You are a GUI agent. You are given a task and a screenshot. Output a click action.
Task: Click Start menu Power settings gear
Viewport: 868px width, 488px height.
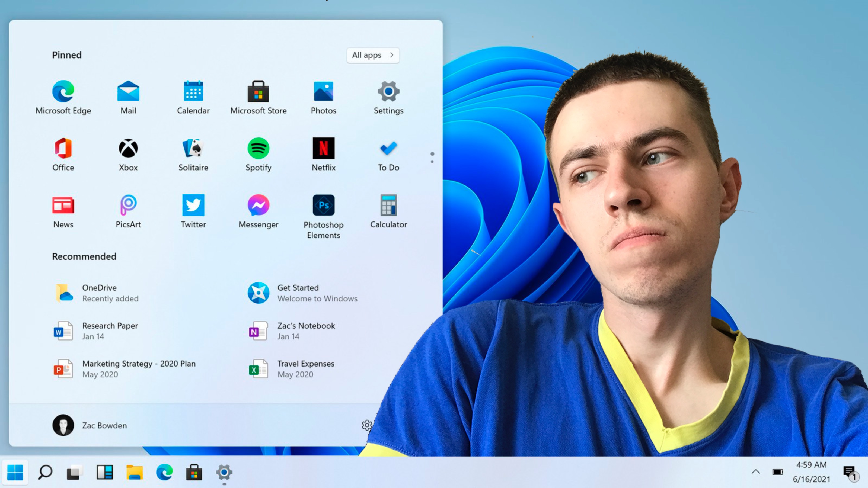(x=368, y=425)
